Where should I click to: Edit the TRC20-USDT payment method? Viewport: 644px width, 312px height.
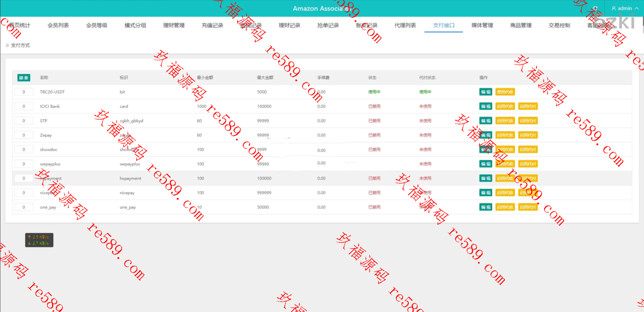click(486, 92)
